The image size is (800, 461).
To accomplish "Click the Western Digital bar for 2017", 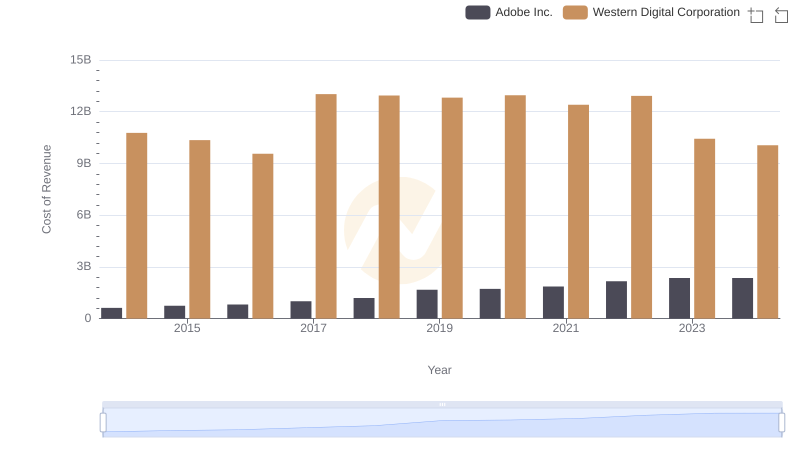I will 326,206.
